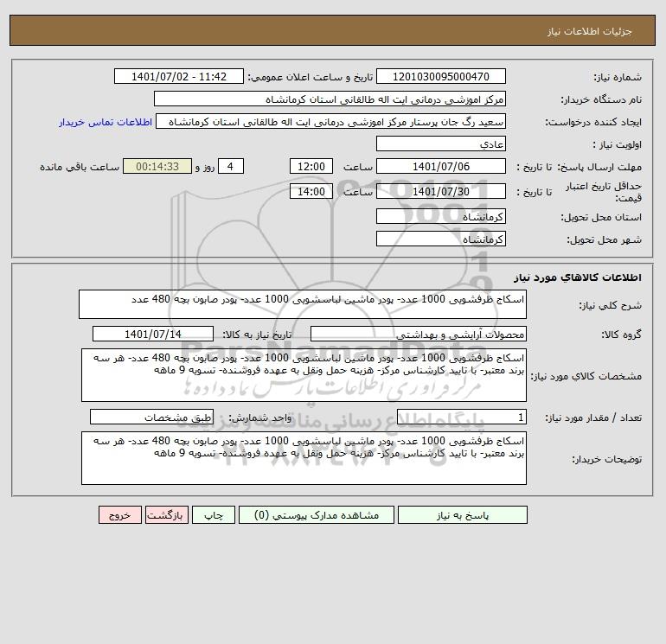Click the 'نام دستگاه خریدار:' label
Image resolution: width=666 pixels, height=644 pixels.
601,99
